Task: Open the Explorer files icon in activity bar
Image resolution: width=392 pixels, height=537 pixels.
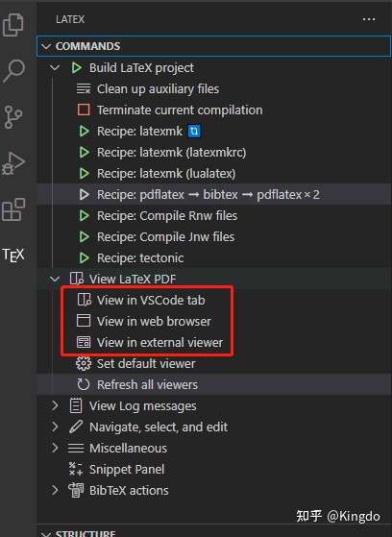Action: point(13,25)
